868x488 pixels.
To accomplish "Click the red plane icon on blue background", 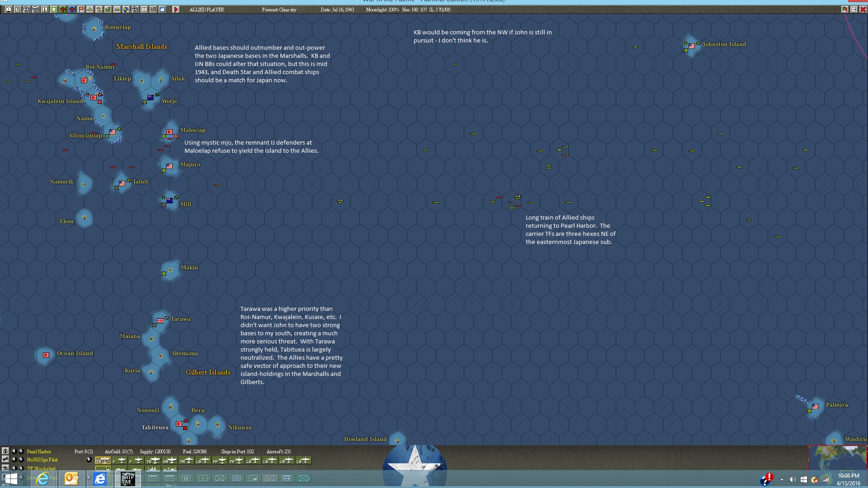I will pyautogui.click(x=72, y=9).
